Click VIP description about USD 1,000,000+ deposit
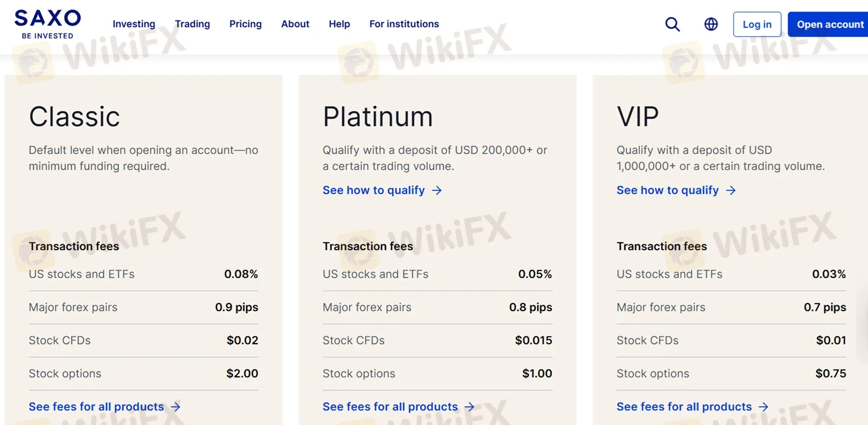Image resolution: width=868 pixels, height=425 pixels. point(720,158)
